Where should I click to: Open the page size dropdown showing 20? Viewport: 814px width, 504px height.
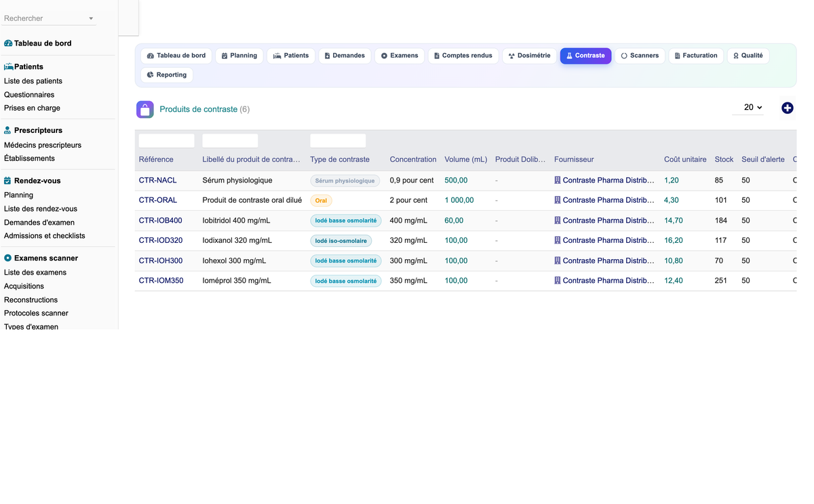[x=748, y=108]
